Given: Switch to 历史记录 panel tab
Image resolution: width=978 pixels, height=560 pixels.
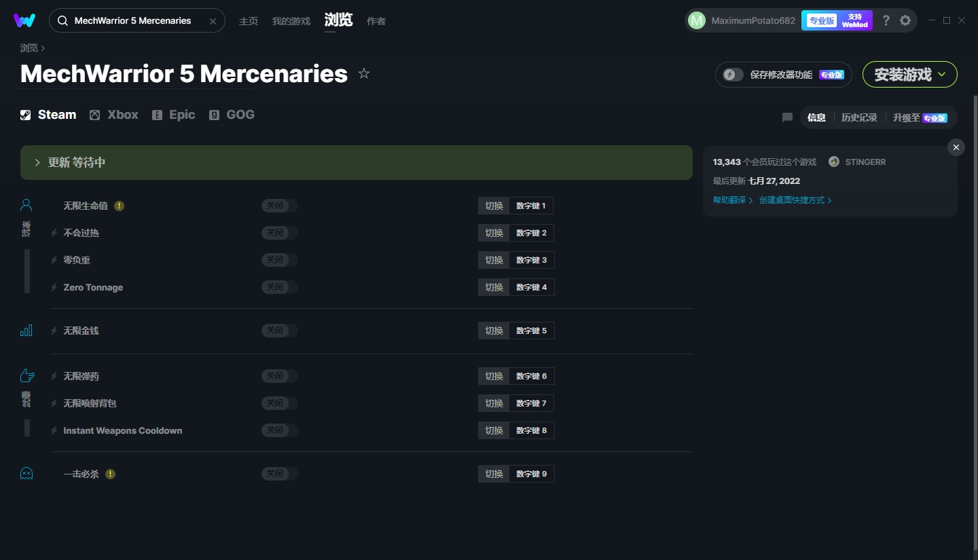Looking at the screenshot, I should (859, 117).
